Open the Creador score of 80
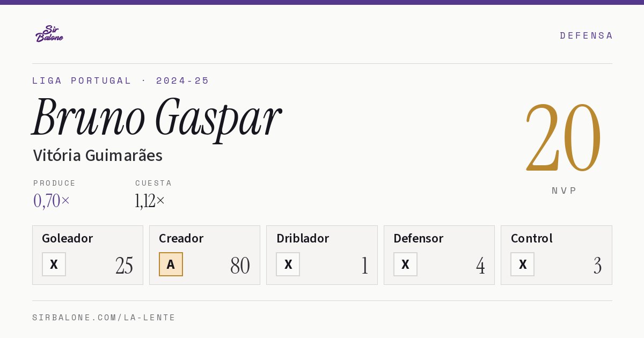Screen dimensions: 644x338 (x=240, y=266)
